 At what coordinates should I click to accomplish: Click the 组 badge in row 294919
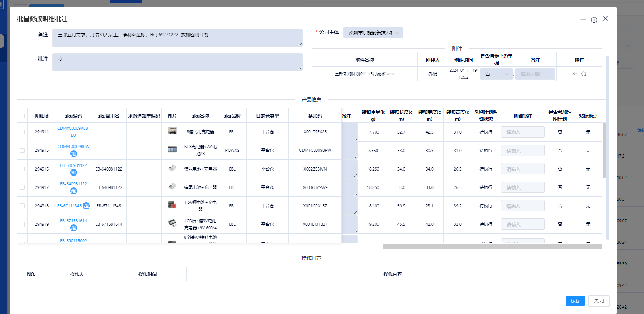(74, 228)
